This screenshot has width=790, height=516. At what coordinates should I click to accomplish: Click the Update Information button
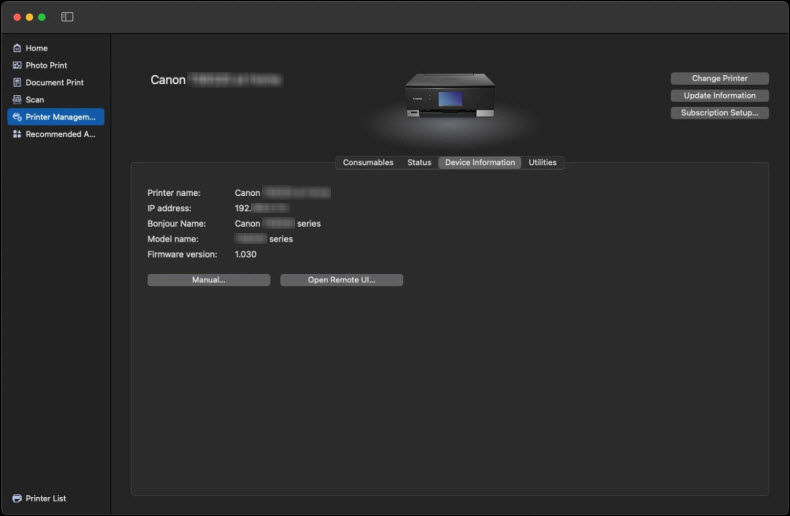(x=719, y=96)
